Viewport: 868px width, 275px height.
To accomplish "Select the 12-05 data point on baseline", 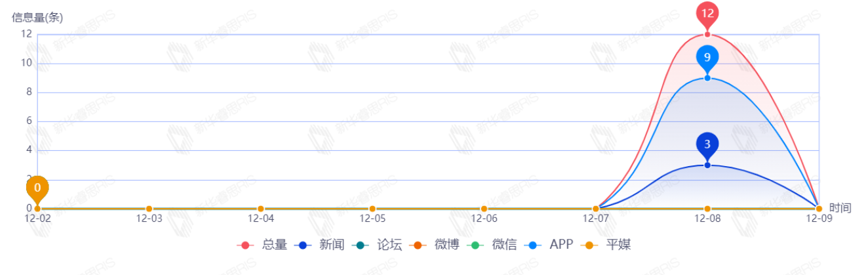I will [372, 209].
